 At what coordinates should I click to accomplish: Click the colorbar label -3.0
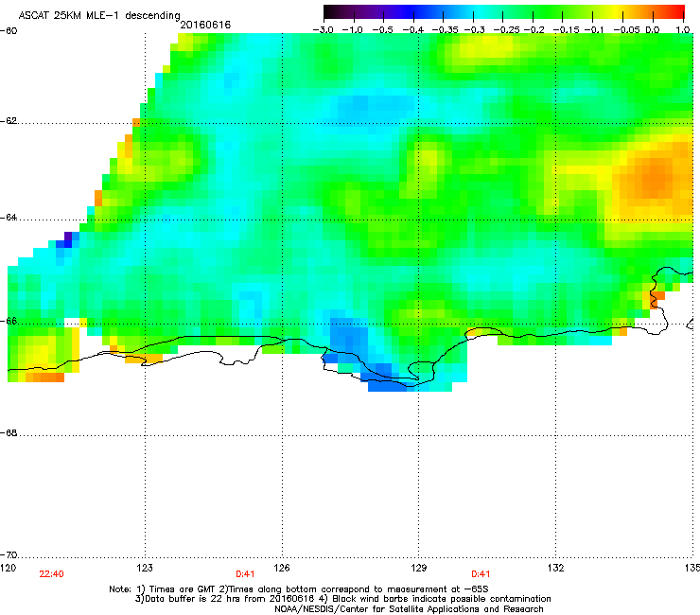323,30
